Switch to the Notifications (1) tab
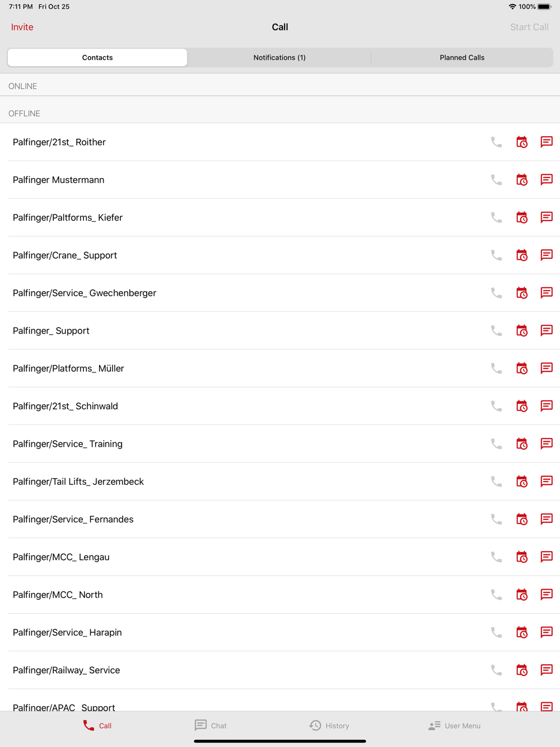The height and width of the screenshot is (747, 560). (279, 58)
